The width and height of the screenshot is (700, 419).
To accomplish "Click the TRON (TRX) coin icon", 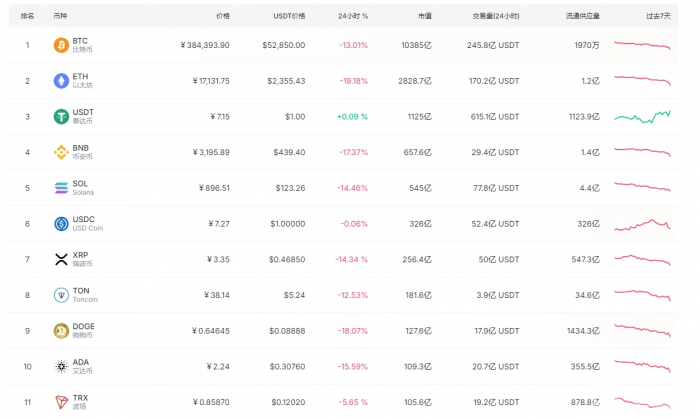I will click(x=61, y=402).
